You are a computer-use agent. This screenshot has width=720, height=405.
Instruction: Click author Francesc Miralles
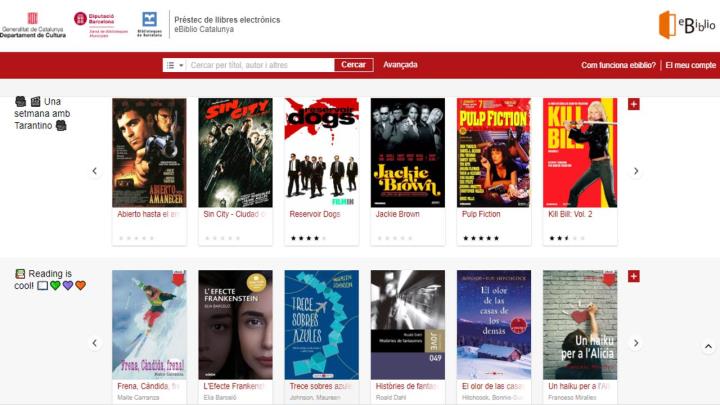point(572,398)
